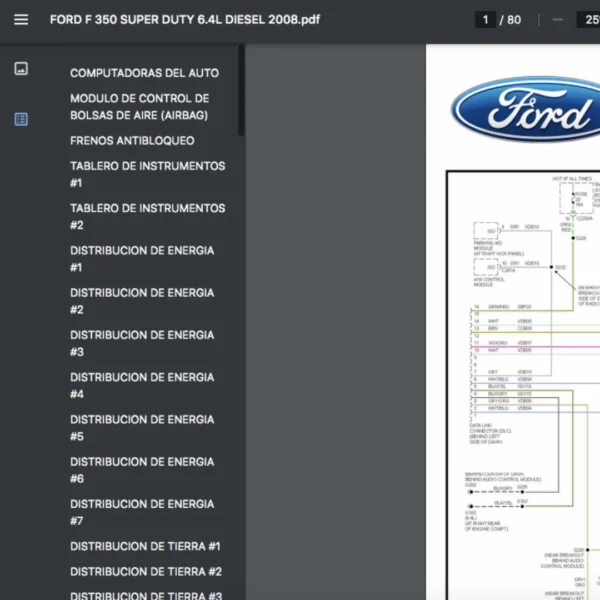Open DISTRIBUCION DE ENERGIA #3 entry

(141, 344)
